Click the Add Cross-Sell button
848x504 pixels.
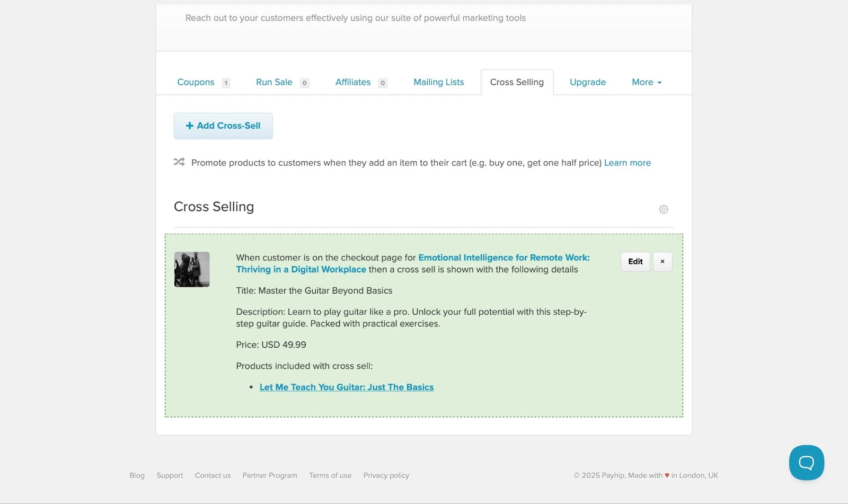[223, 126]
